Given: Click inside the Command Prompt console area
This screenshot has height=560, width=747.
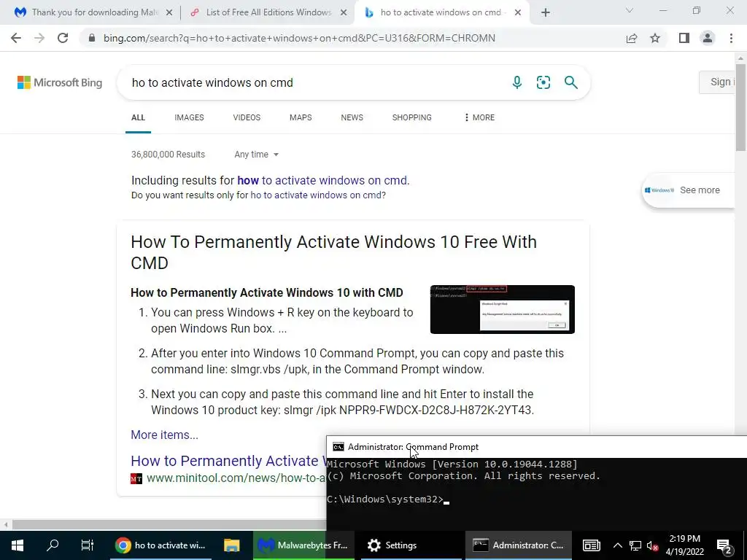Looking at the screenshot, I should (x=536, y=494).
